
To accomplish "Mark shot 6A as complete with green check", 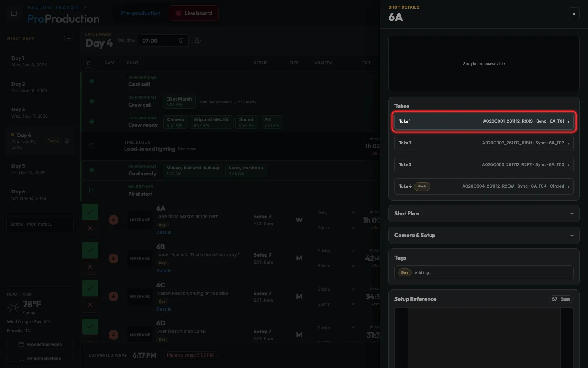I will (x=90, y=212).
